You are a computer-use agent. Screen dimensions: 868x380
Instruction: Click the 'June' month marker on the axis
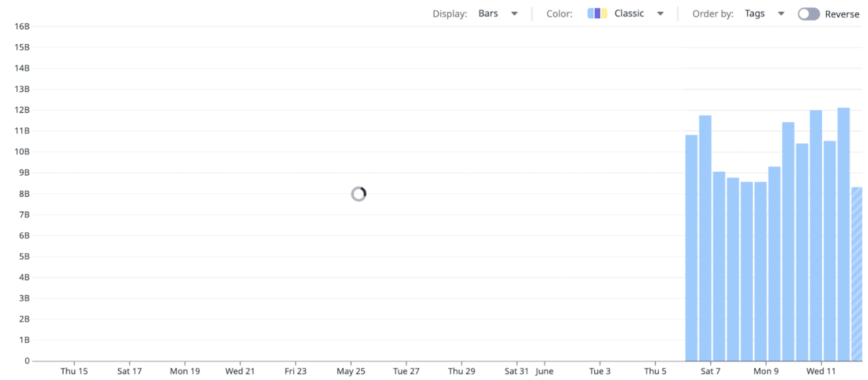544,371
